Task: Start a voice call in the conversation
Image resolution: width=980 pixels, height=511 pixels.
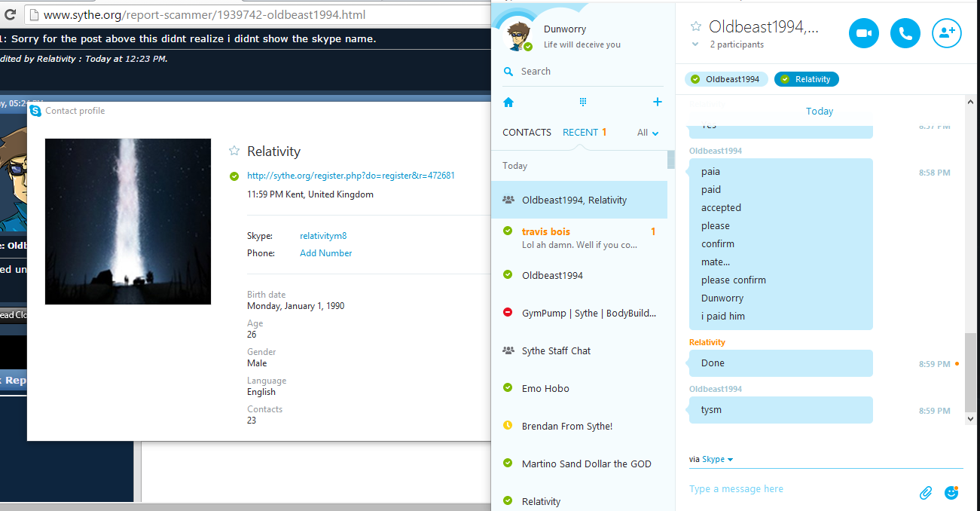Action: (905, 33)
